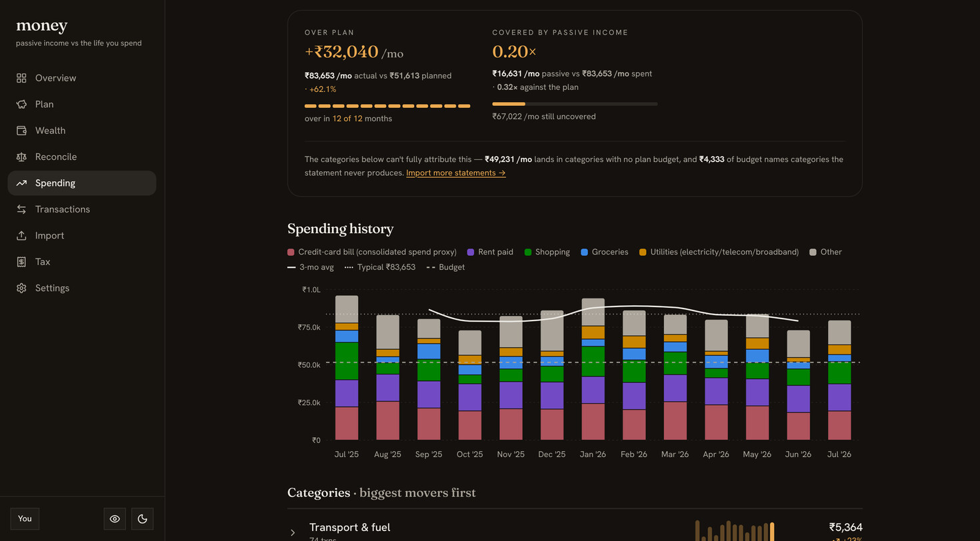The height and width of the screenshot is (541, 980).
Task: Click the ₹67,022 /mo still uncovered text
Action: (544, 117)
